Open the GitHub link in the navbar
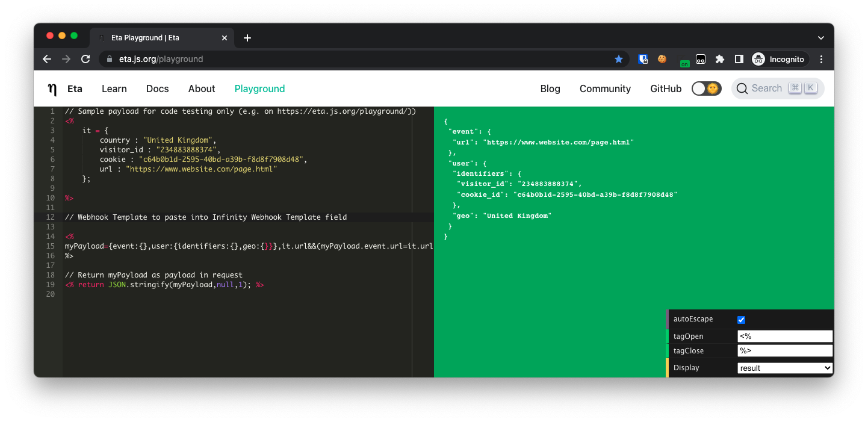 click(665, 88)
